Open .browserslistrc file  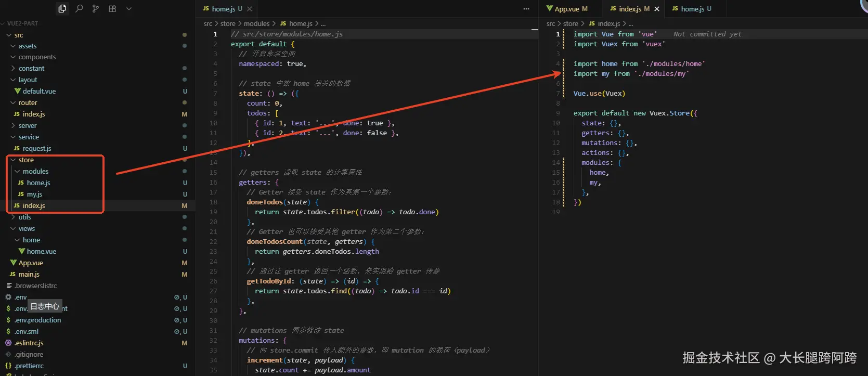[x=35, y=286]
